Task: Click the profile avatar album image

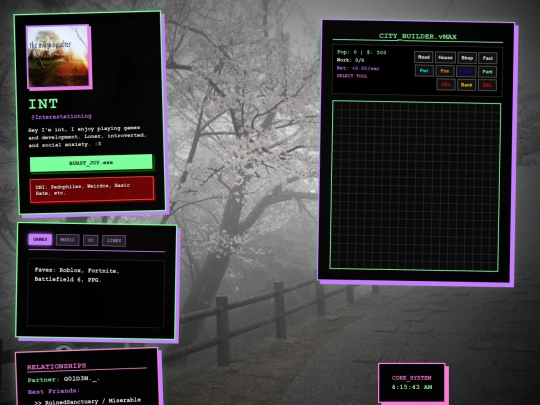Action: pyautogui.click(x=59, y=56)
